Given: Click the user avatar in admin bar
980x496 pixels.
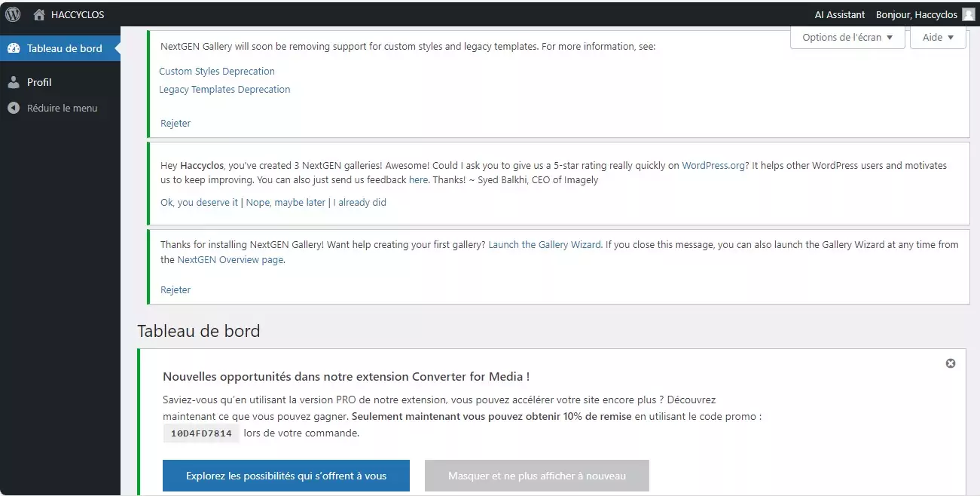Looking at the screenshot, I should [x=969, y=14].
